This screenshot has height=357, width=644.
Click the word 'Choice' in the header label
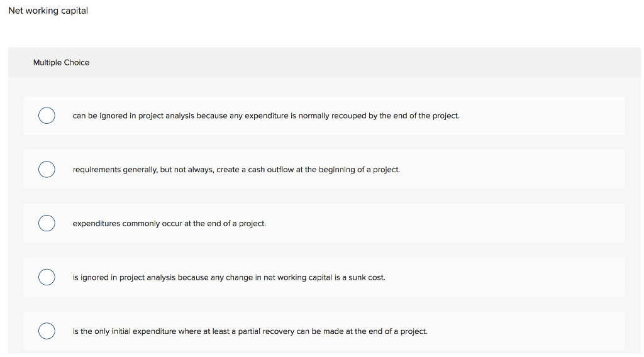77,62
